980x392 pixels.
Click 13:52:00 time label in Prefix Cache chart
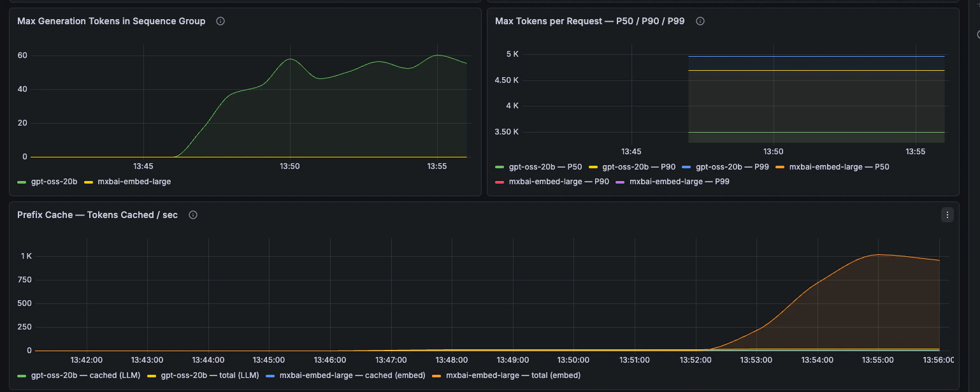[x=696, y=360]
